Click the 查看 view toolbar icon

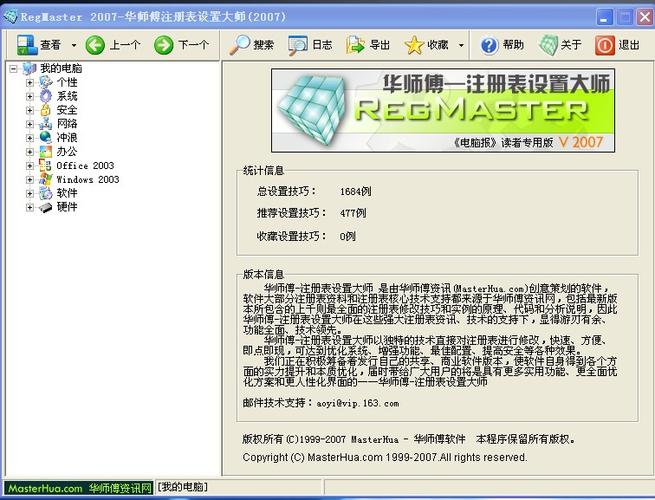click(27, 45)
